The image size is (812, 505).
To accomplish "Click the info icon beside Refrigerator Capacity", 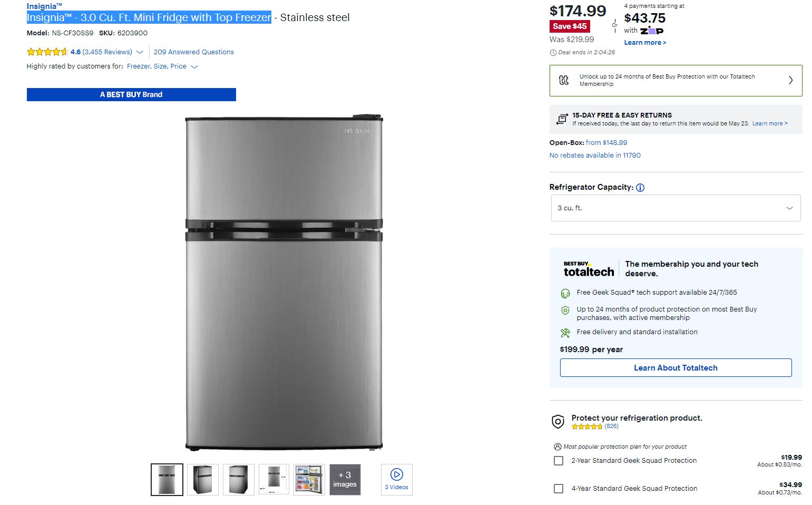I will click(x=640, y=188).
